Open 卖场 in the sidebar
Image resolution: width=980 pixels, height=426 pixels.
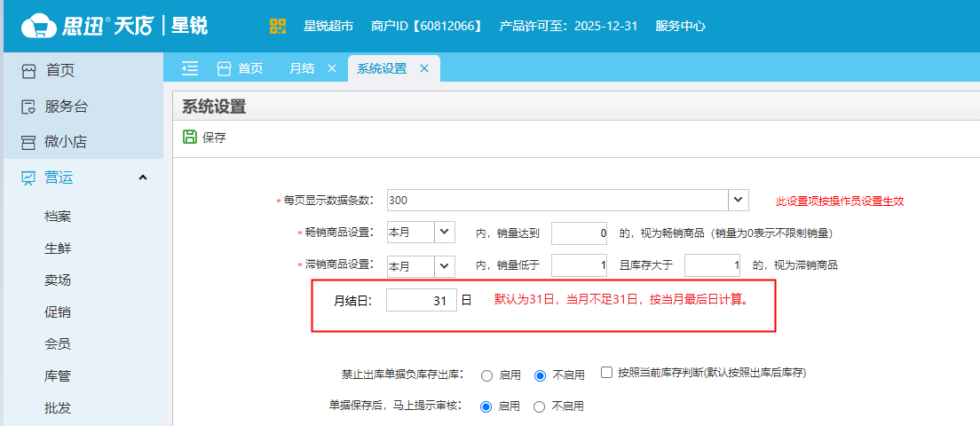pyautogui.click(x=58, y=280)
